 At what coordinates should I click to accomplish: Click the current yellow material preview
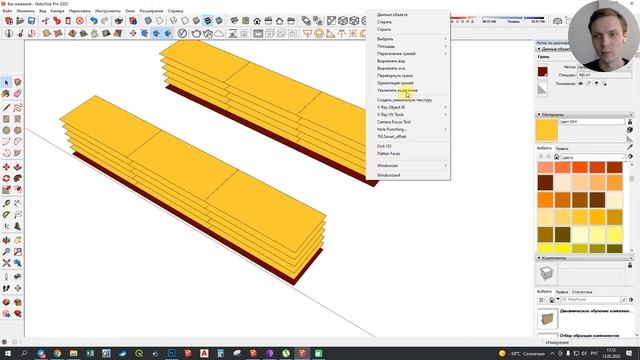point(547,130)
